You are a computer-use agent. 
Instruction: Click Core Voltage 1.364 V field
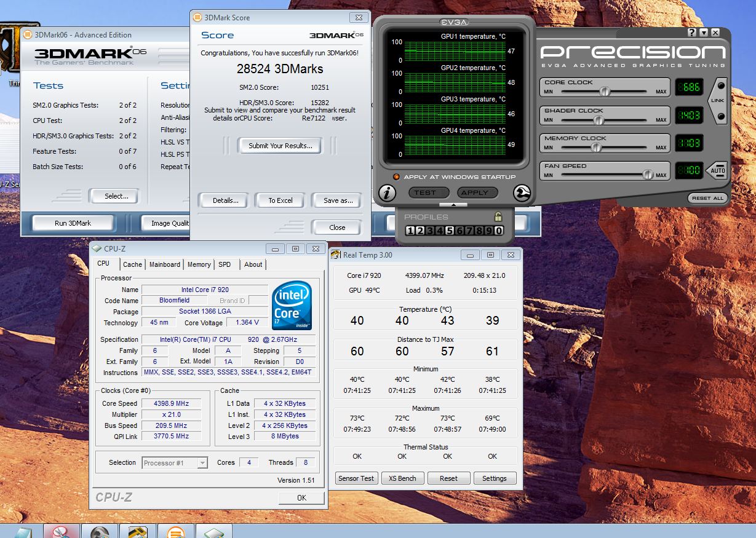pos(247,322)
